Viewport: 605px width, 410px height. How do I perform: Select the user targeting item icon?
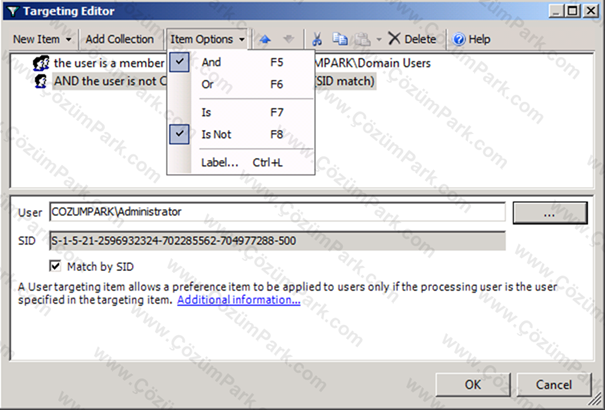point(41,81)
